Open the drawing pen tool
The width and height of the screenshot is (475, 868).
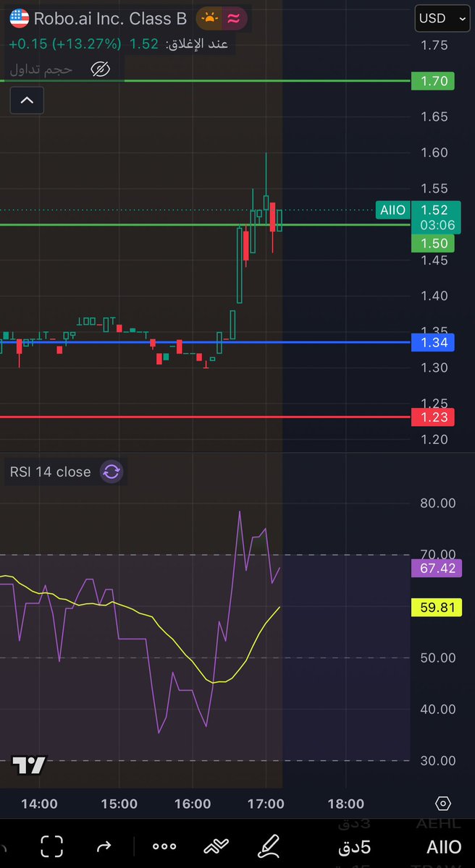[x=269, y=845]
